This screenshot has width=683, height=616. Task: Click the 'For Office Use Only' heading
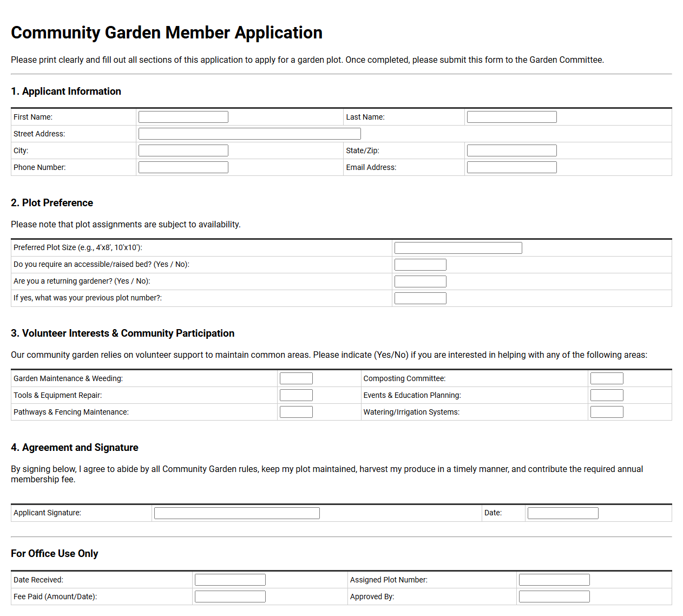point(55,554)
